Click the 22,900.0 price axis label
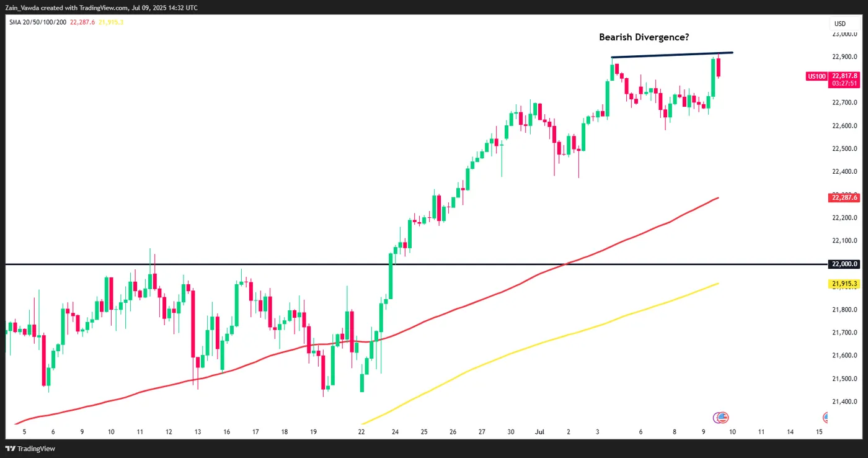The height and width of the screenshot is (458, 868). pyautogui.click(x=846, y=56)
